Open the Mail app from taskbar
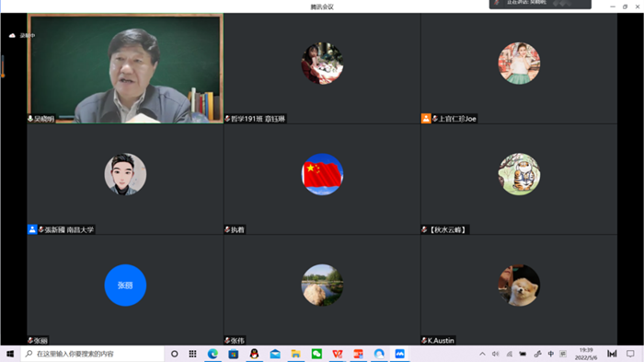644x362 pixels. tap(275, 354)
